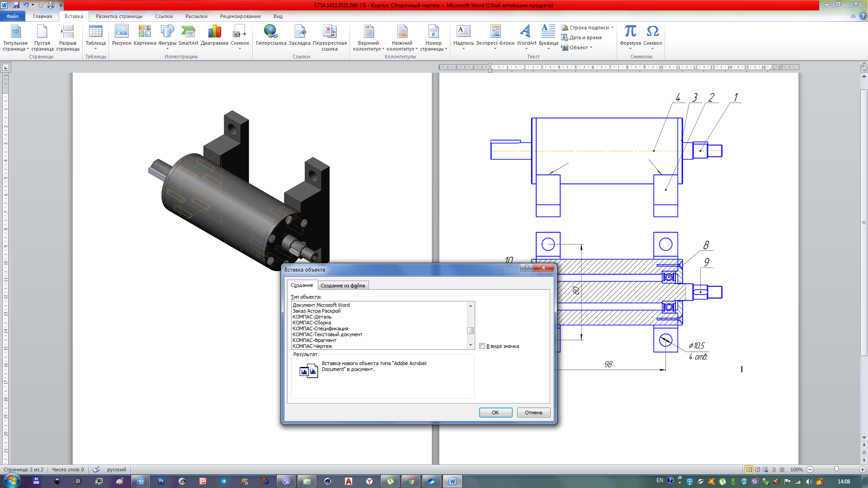The width and height of the screenshot is (868, 488).
Task: Click the Отмена cancel button
Action: point(533,413)
